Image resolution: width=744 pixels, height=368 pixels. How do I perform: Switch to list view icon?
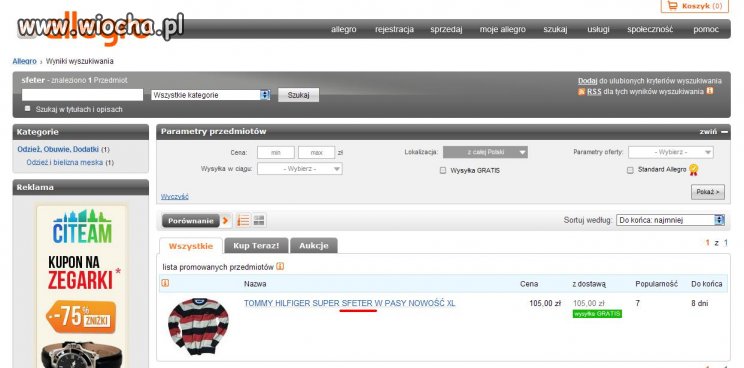[243, 221]
